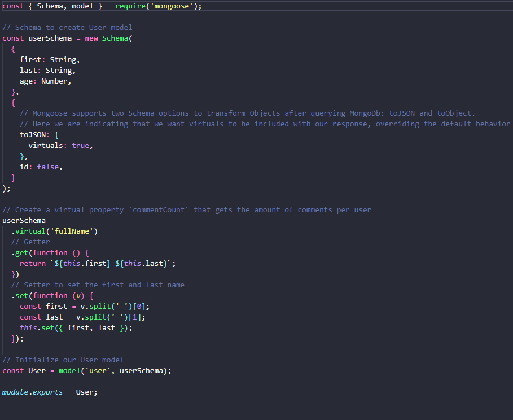The image size is (513, 420).
Task: Click the "last: String," field line
Action: tap(47, 71)
